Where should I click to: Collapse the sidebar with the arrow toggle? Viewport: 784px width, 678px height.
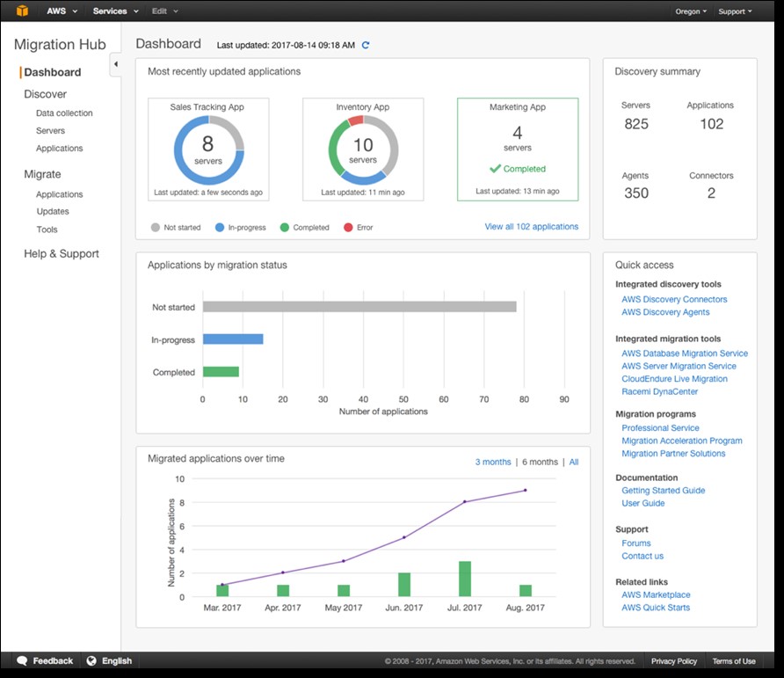coord(115,64)
